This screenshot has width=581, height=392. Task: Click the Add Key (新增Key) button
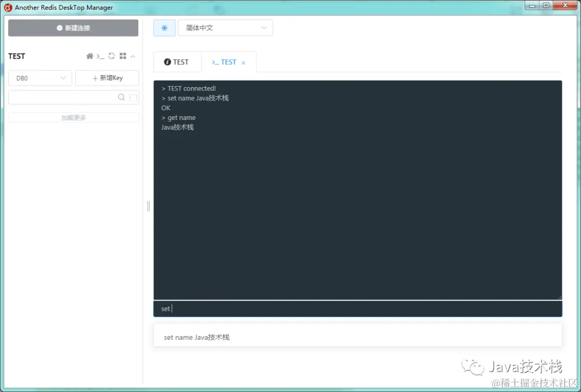coord(107,78)
